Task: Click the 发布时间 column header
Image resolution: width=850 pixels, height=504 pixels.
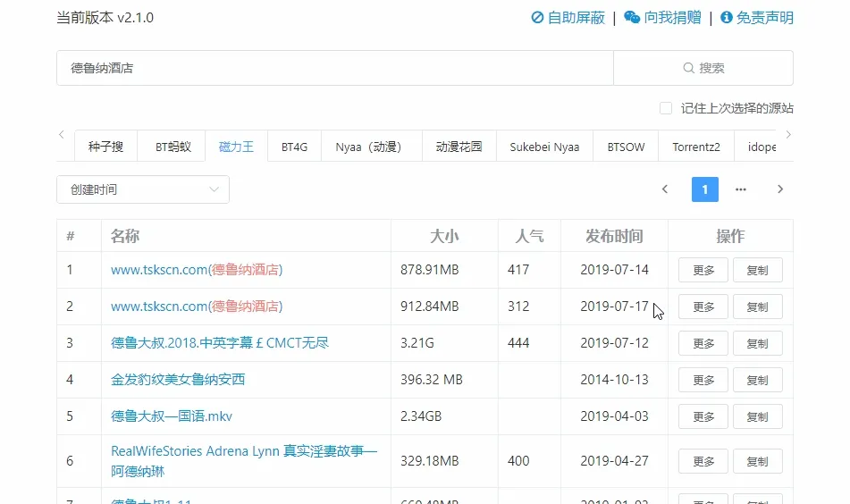Action: [x=614, y=236]
